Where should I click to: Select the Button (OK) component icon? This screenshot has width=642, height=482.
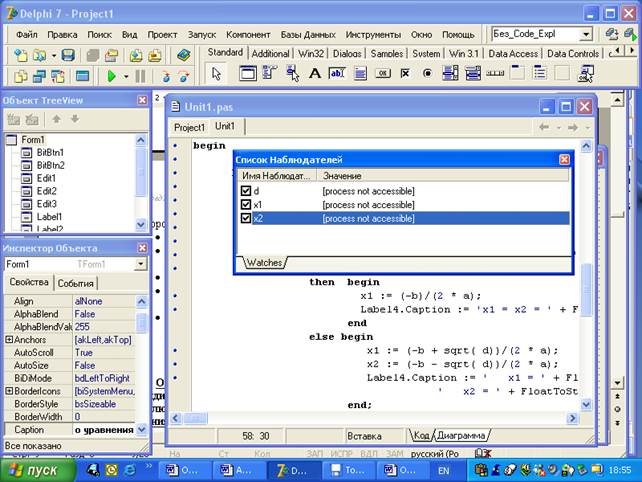[x=384, y=74]
